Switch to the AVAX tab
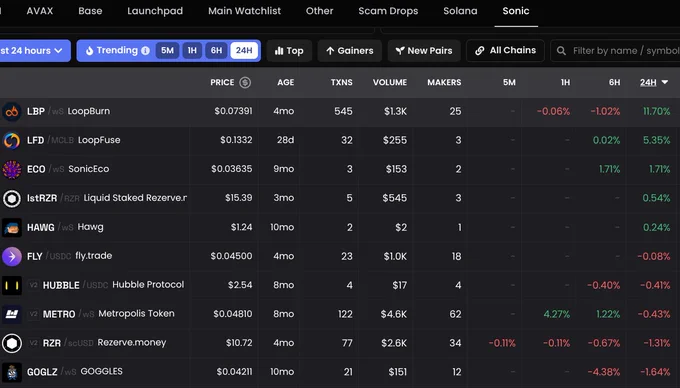Image resolution: width=680 pixels, height=388 pixels. [x=39, y=11]
